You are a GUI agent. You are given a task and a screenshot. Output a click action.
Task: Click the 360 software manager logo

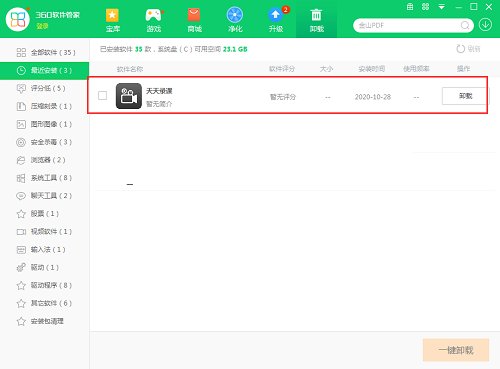tap(18, 19)
